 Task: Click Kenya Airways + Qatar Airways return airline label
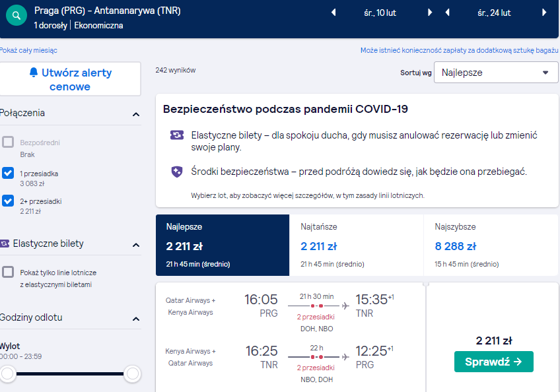pyautogui.click(x=190, y=357)
